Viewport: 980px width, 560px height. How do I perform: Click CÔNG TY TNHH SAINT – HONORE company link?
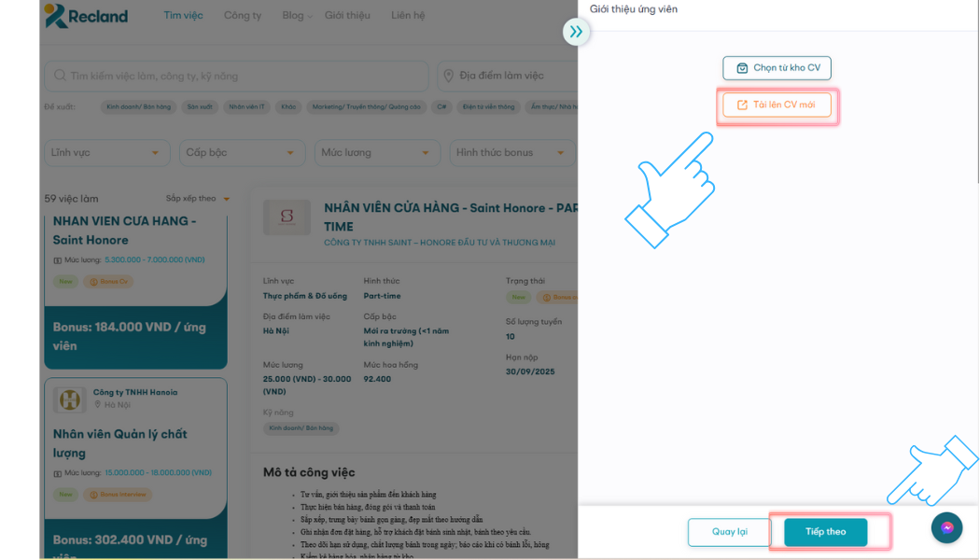click(440, 243)
